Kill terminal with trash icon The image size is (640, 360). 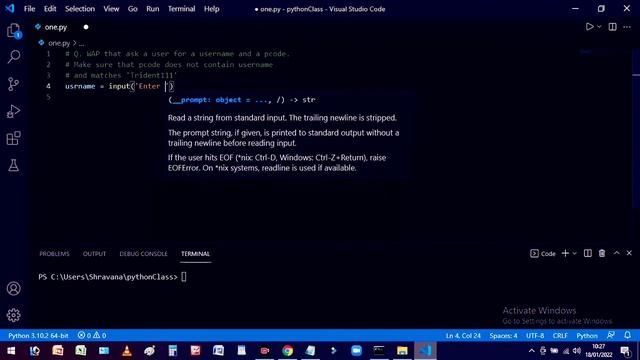coord(602,253)
